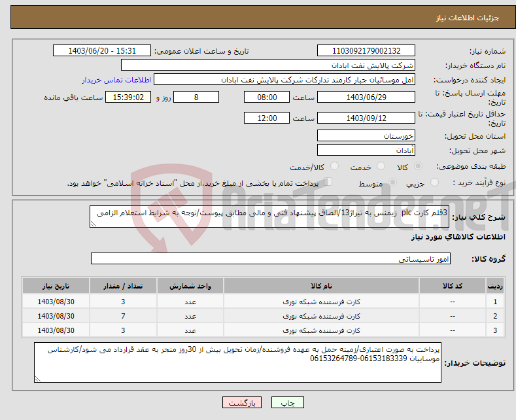Select the کالا radio button
Screen dimensions: 516x420
tap(418, 166)
